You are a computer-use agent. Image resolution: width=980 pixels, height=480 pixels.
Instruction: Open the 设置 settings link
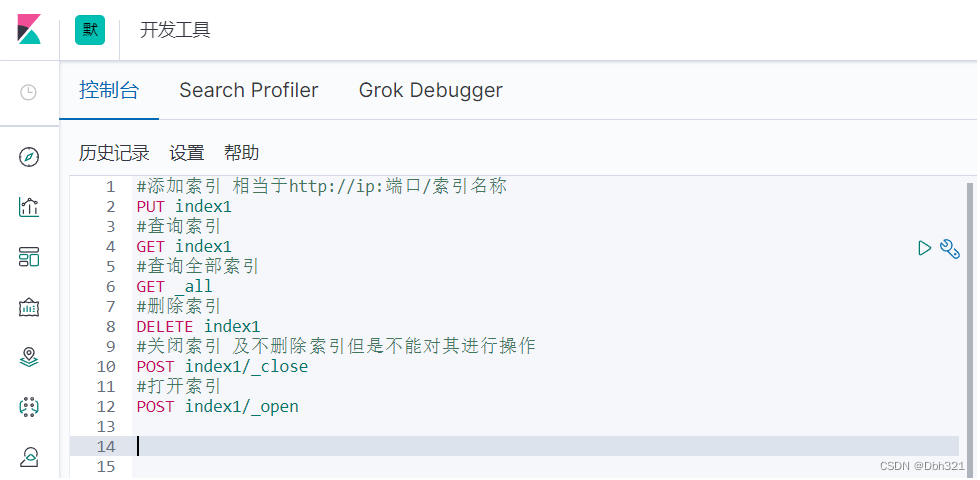tap(187, 153)
